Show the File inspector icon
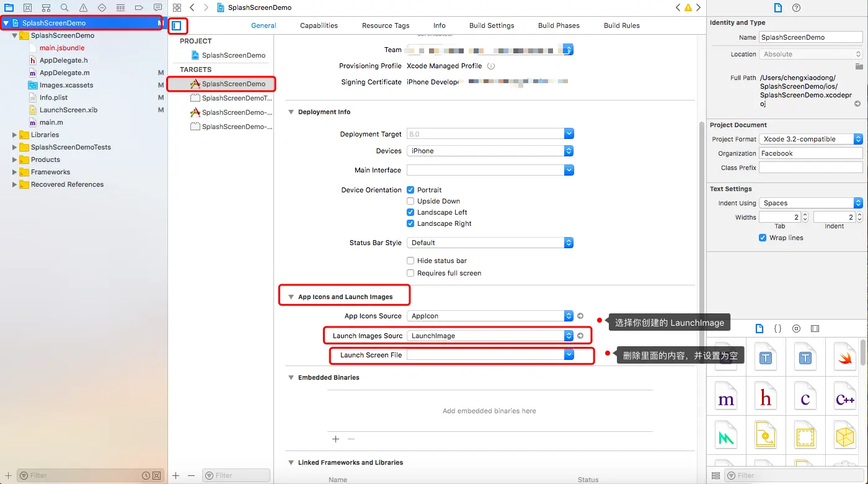868x484 pixels. click(778, 7)
